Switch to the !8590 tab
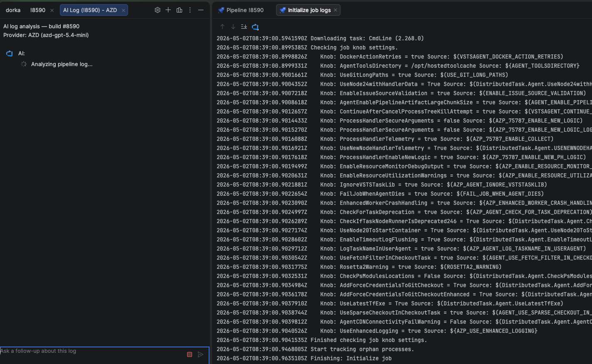 tap(38, 10)
